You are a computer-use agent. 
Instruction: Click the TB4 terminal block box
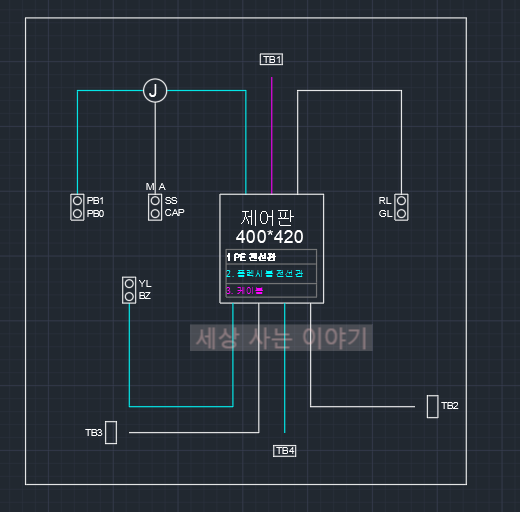pos(284,451)
